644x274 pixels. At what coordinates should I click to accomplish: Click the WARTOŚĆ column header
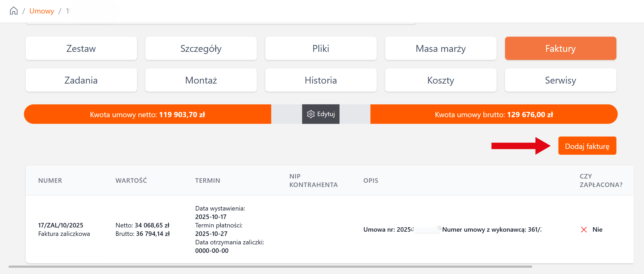131,180
